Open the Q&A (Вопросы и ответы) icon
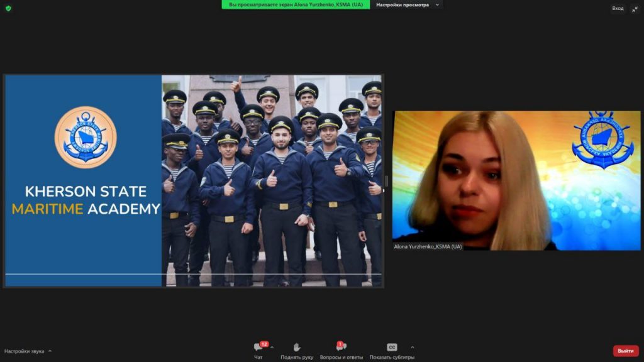644x362 pixels. 341,348
